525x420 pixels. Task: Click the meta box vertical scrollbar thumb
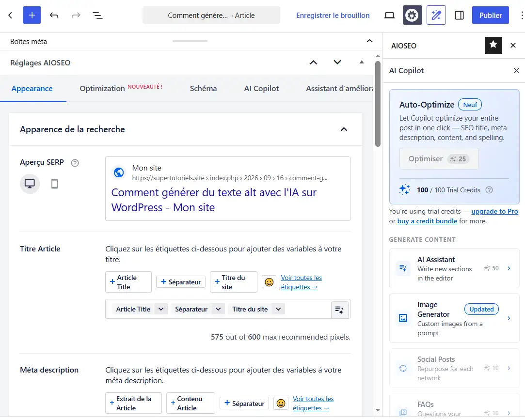tap(378, 104)
